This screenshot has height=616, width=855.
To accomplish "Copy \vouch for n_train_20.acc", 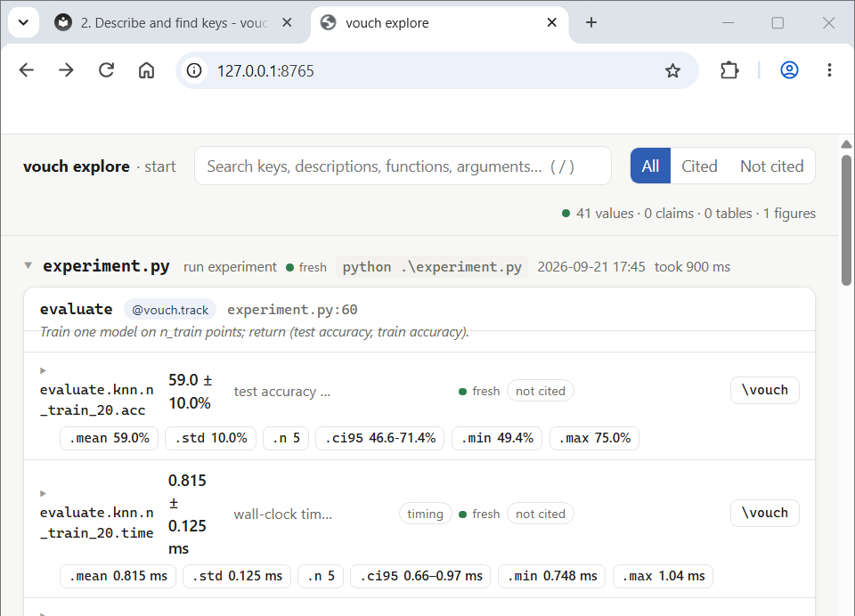I will (764, 390).
